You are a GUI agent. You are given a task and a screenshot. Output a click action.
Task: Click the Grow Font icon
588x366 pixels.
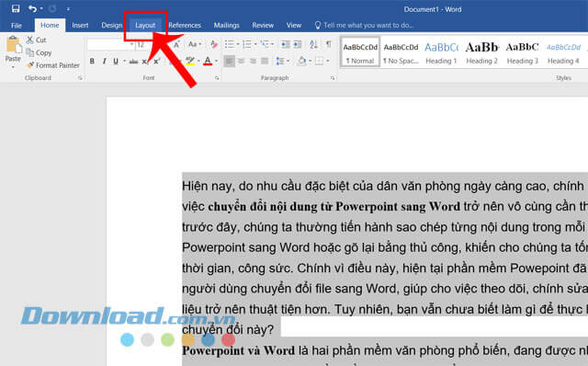176,44
